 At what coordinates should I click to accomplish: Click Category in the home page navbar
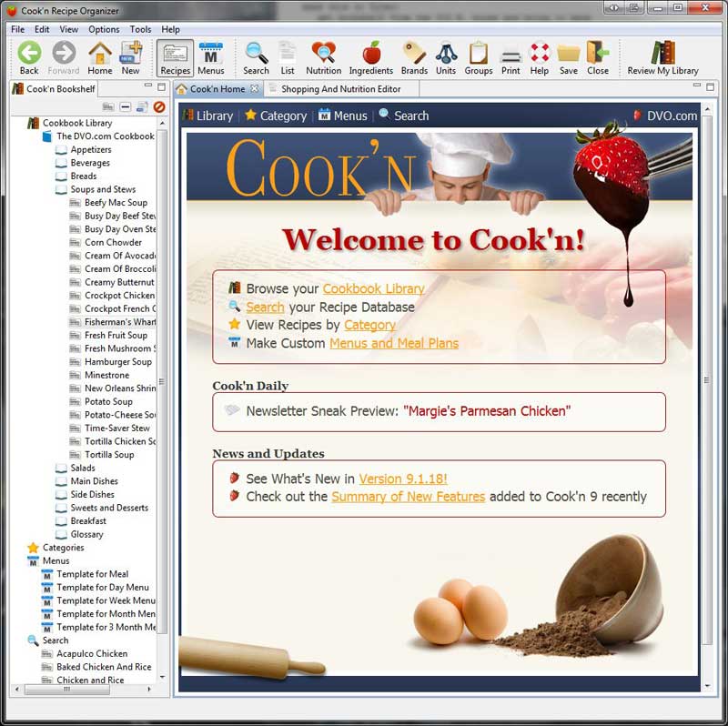point(276,116)
